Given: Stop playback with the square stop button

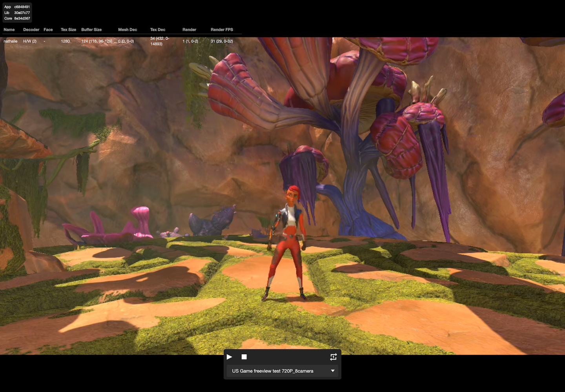Looking at the screenshot, I should [244, 357].
